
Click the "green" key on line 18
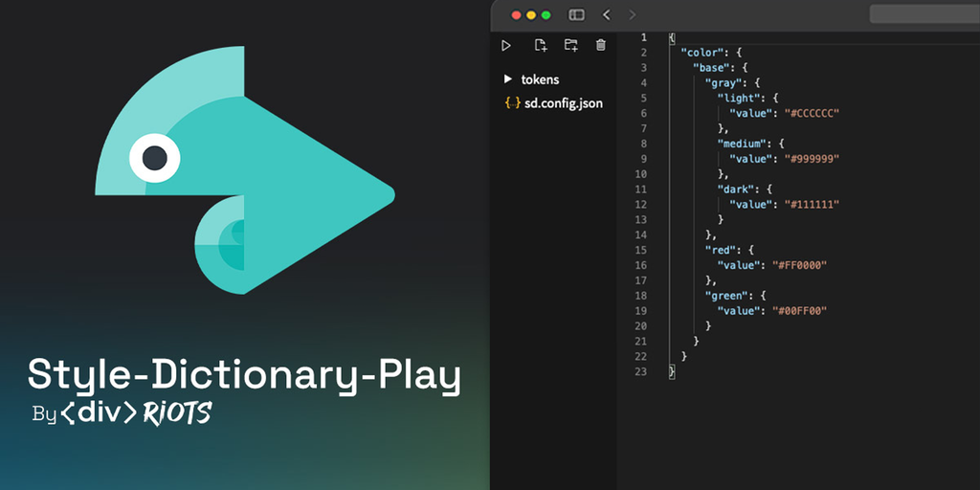tap(728, 296)
